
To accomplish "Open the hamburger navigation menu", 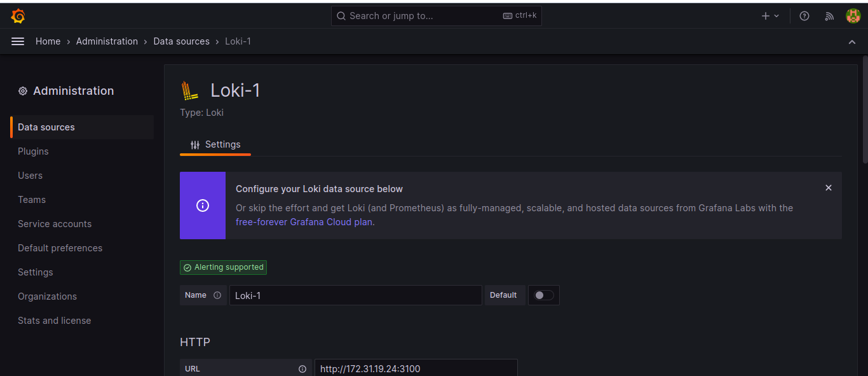I will click(18, 41).
